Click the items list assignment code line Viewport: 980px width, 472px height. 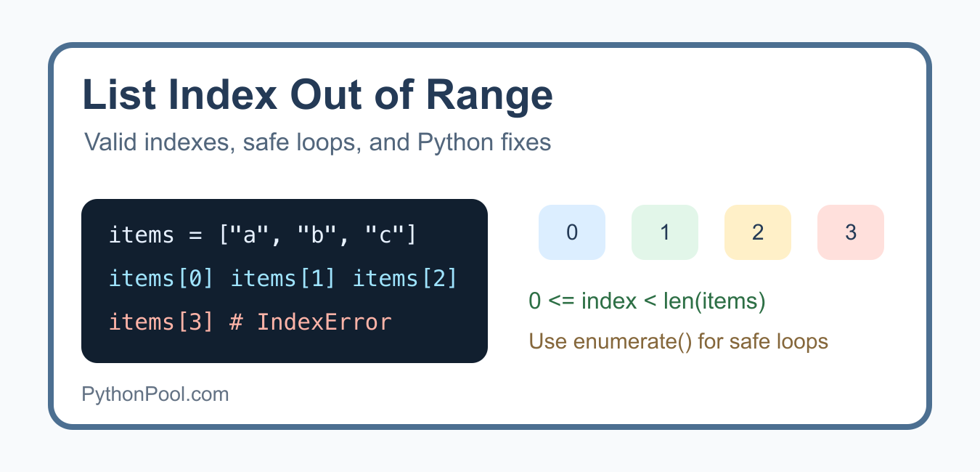coord(263,235)
